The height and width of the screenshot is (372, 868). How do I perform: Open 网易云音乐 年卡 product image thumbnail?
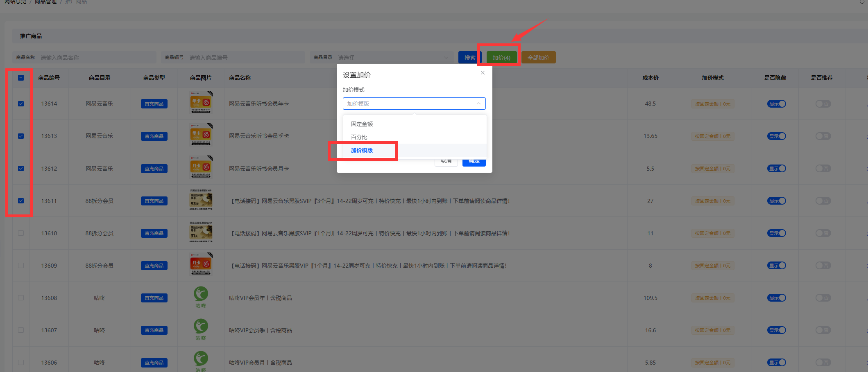(201, 102)
